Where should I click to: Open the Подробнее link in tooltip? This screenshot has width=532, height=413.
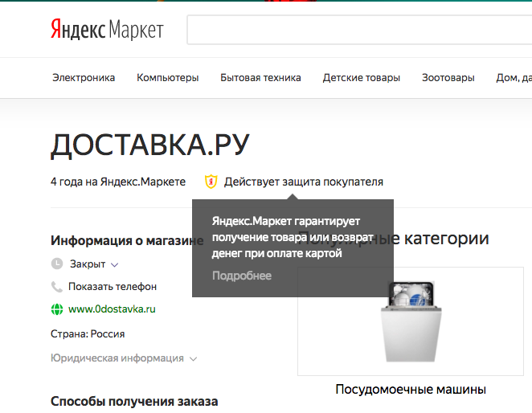(242, 276)
